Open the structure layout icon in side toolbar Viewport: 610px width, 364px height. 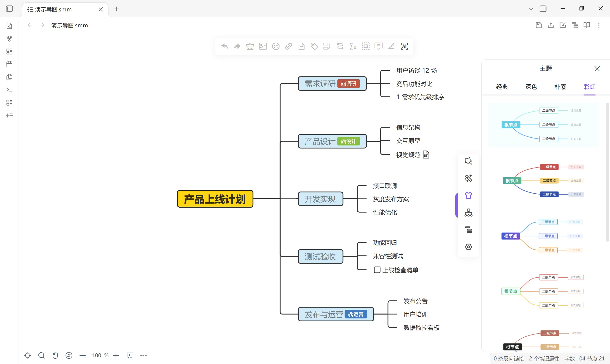click(469, 213)
